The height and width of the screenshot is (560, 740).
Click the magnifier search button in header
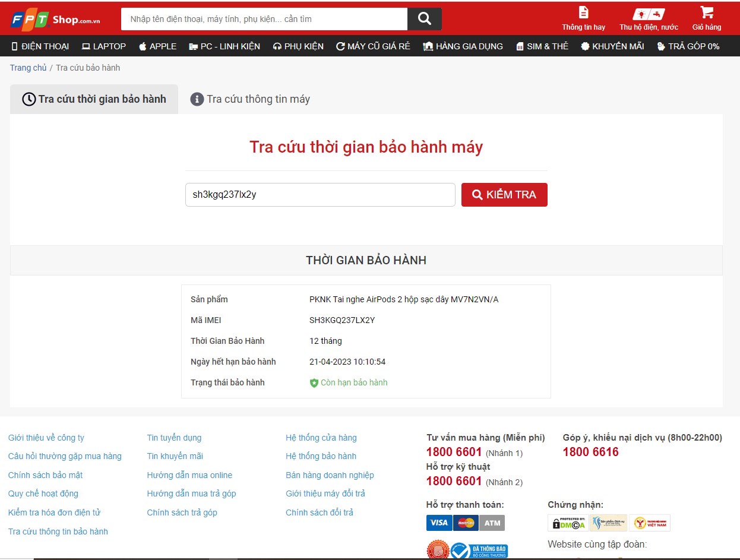click(x=425, y=19)
